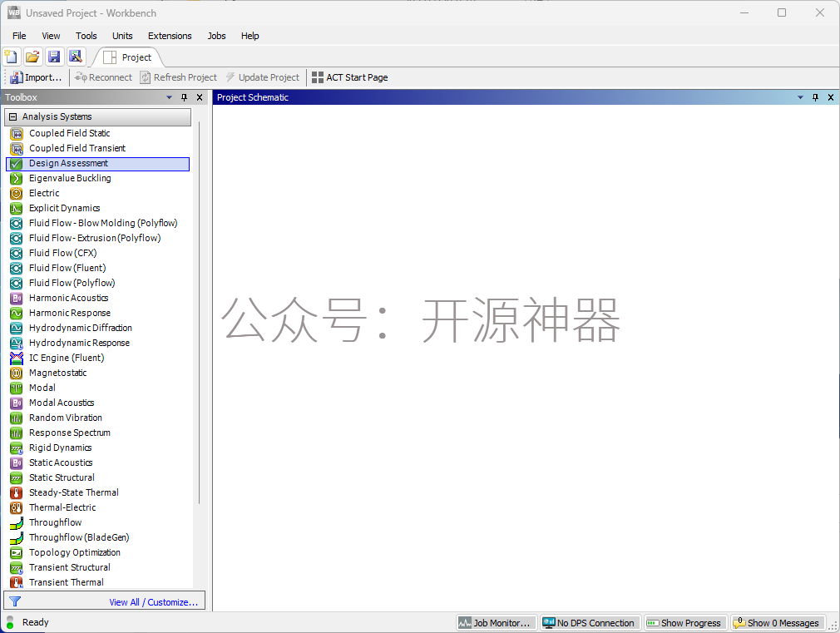Click the Eigenvalue Buckling icon

click(17, 179)
